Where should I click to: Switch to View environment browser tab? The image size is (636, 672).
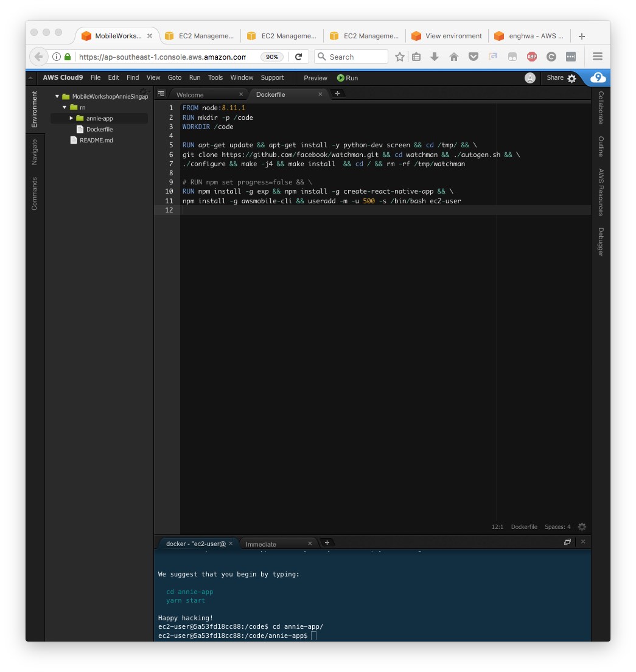click(447, 36)
